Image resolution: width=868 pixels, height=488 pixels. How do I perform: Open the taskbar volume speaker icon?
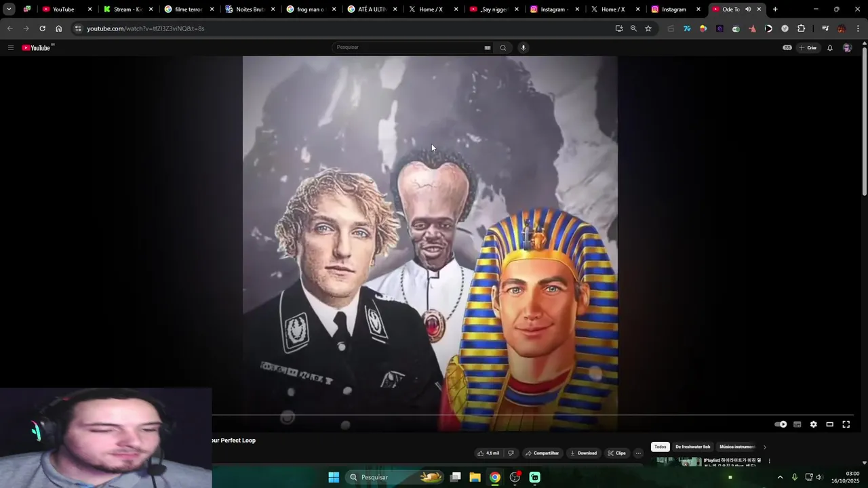point(818,477)
